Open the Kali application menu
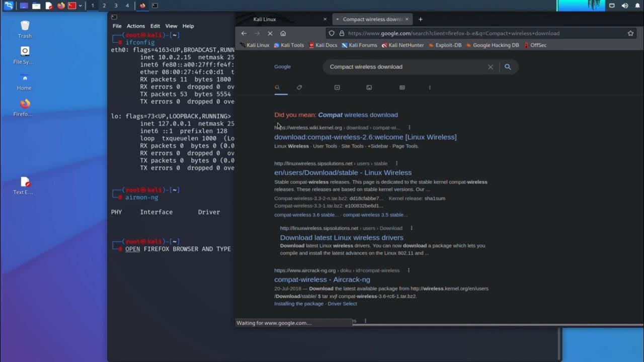644x362 pixels. coord(9,6)
